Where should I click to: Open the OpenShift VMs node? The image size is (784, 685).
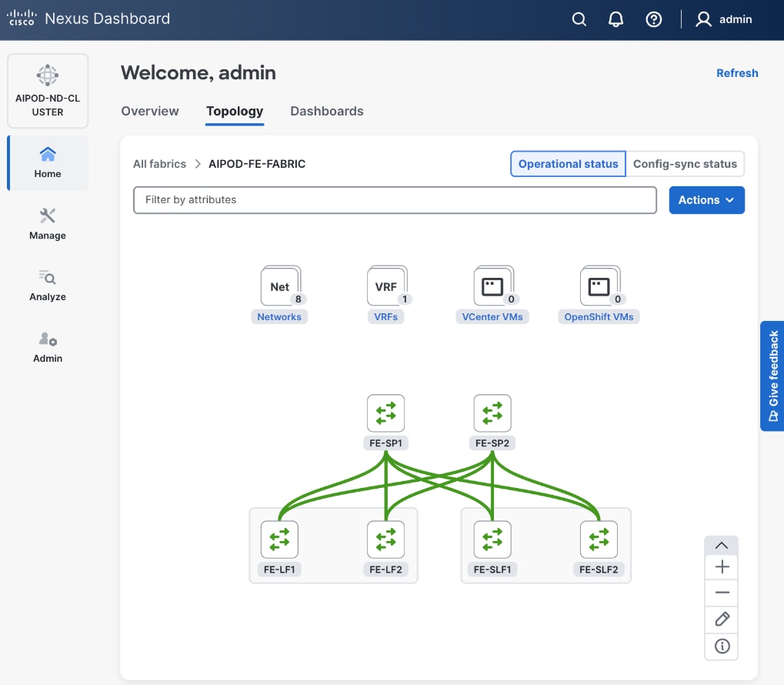(x=599, y=286)
